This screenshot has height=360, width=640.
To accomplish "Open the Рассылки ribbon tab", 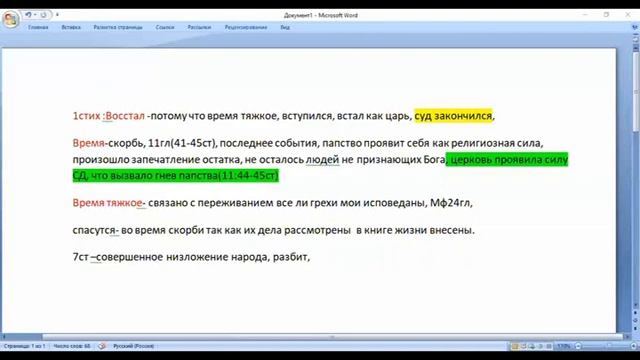I will (x=199, y=27).
